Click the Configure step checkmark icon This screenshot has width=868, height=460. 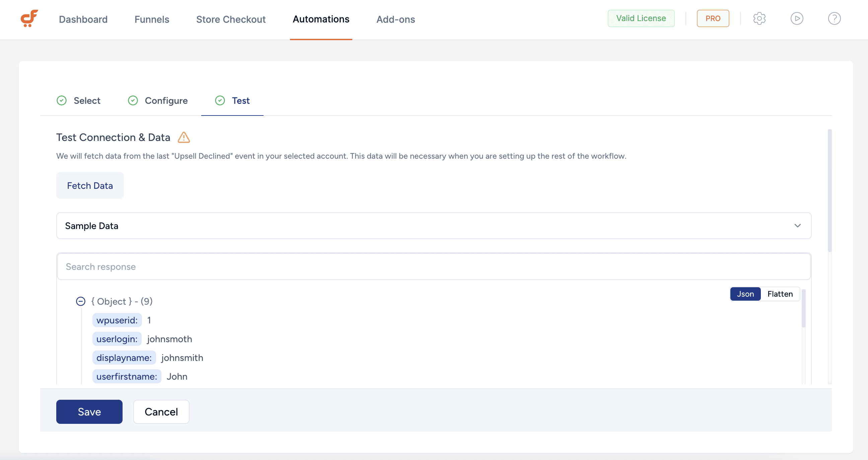pyautogui.click(x=133, y=101)
